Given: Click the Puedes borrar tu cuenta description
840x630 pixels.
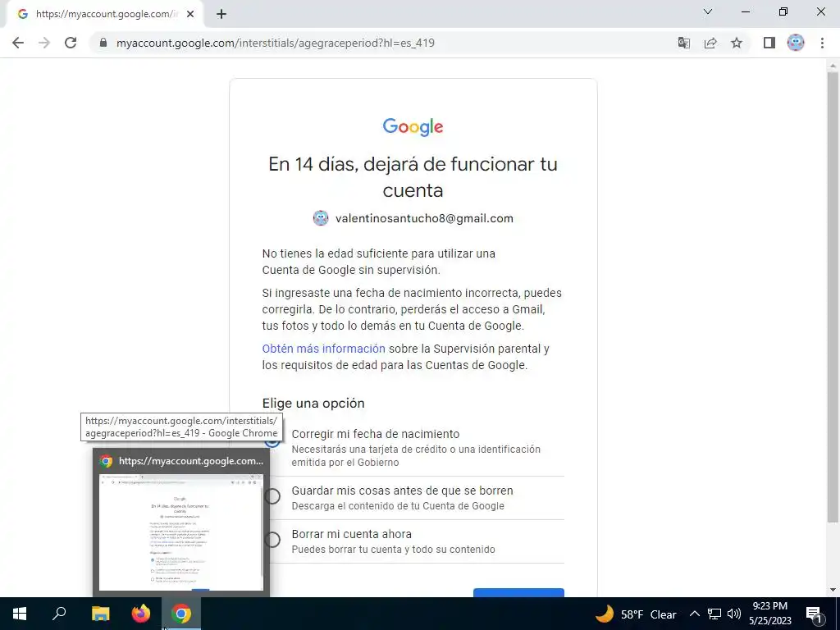Looking at the screenshot, I should [x=393, y=549].
